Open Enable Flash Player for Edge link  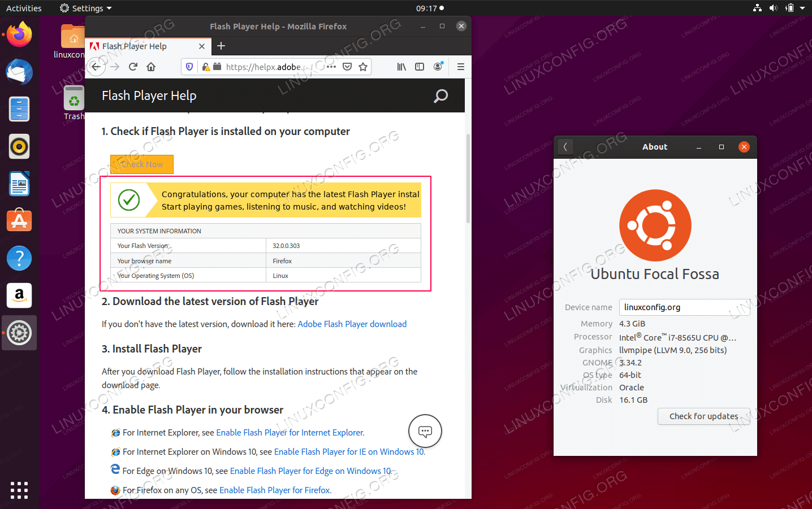tap(310, 471)
